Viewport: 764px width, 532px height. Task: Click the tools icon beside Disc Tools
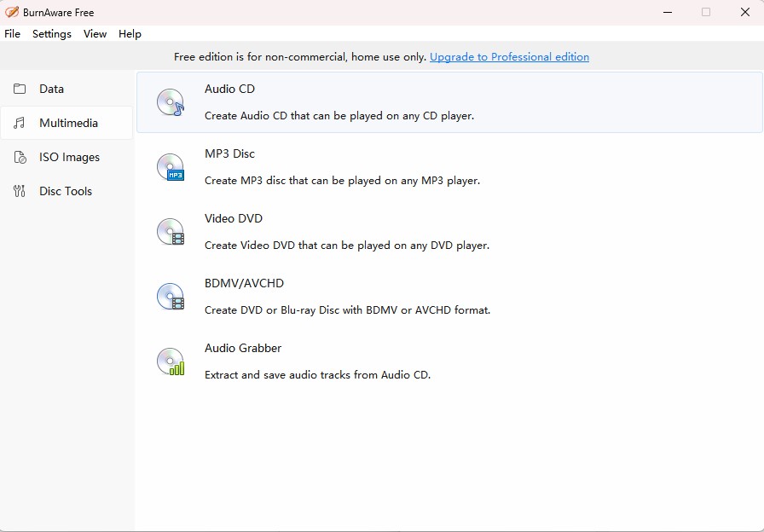click(x=19, y=191)
